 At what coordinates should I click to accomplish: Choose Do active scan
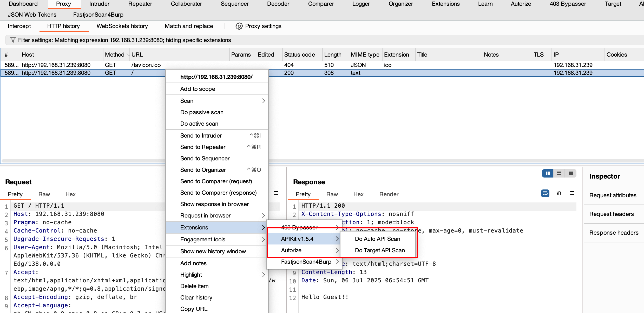click(217, 124)
